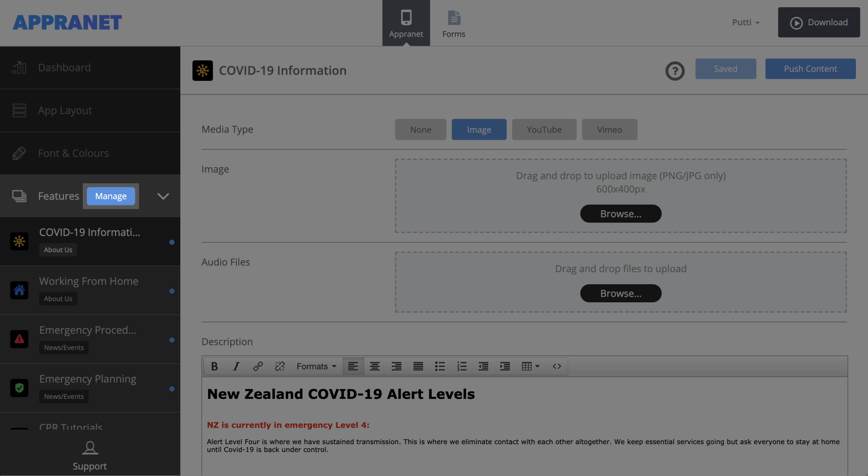Click the Emergency Procedures warning icon

click(x=19, y=339)
